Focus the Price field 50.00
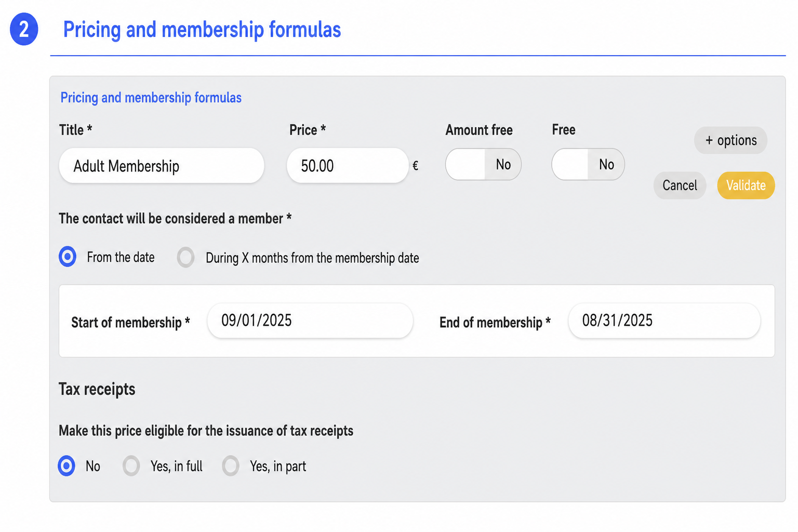Image resolution: width=798 pixels, height=532 pixels. [x=348, y=166]
